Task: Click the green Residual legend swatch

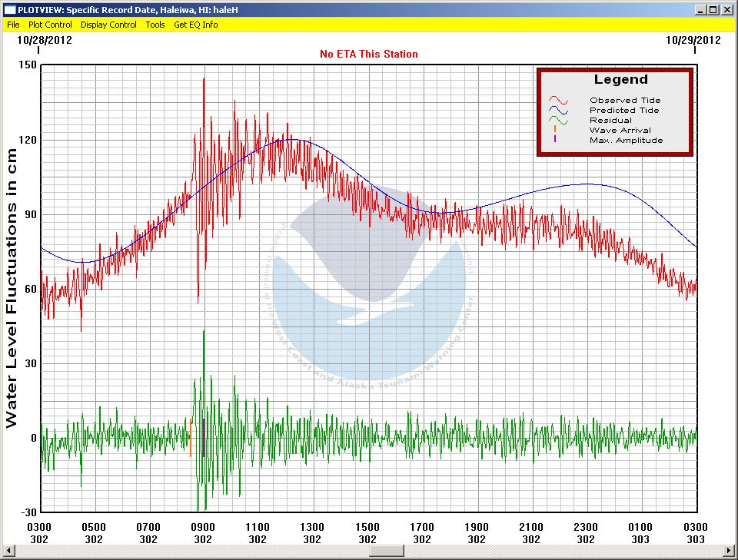Action: (558, 121)
